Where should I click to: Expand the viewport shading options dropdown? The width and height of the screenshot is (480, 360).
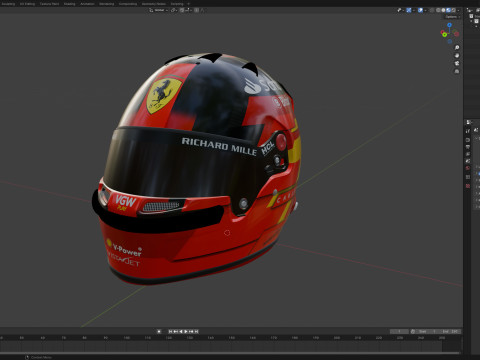coord(458,10)
